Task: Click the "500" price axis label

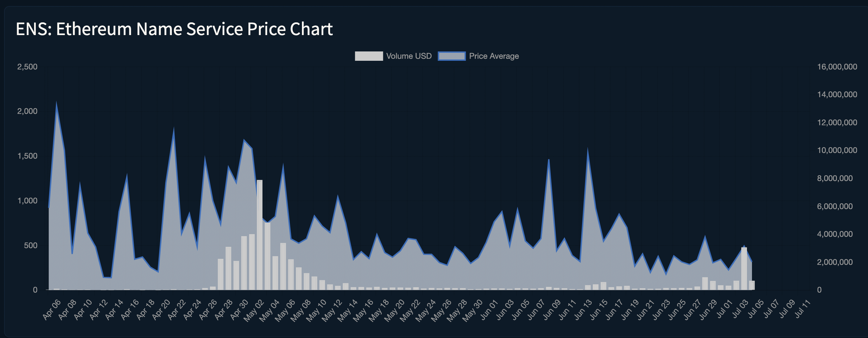Action: tap(31, 245)
